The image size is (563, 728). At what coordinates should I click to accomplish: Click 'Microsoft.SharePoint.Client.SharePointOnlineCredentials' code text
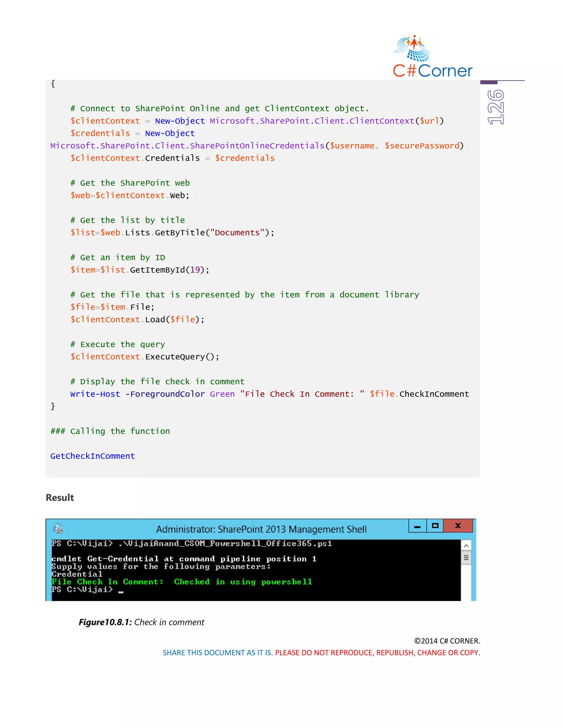click(x=187, y=146)
